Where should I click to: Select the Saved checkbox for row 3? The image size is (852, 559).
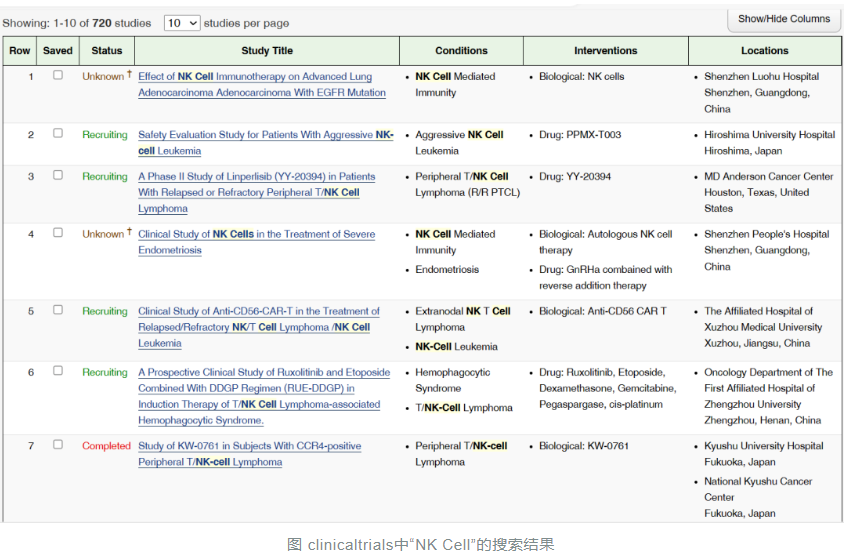pos(58,175)
